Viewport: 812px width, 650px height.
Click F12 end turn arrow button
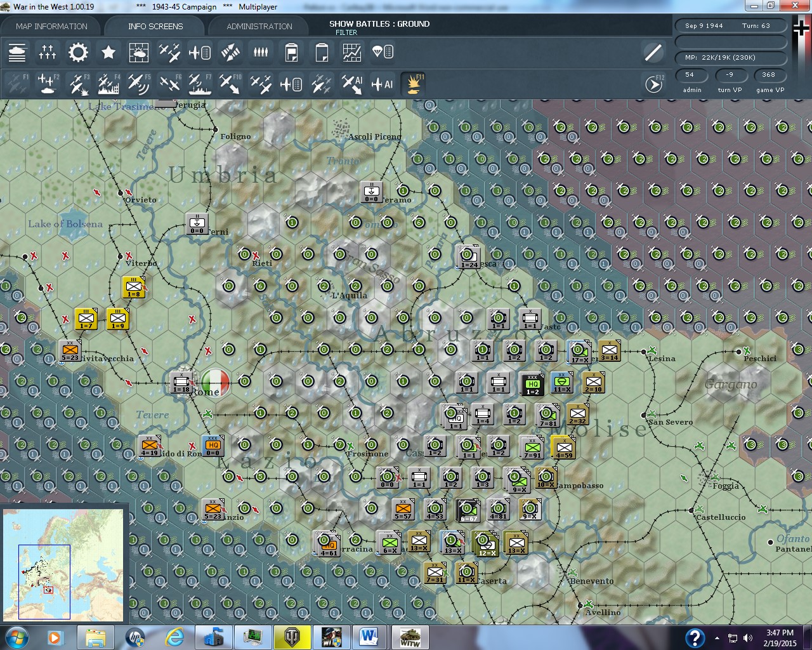(653, 84)
